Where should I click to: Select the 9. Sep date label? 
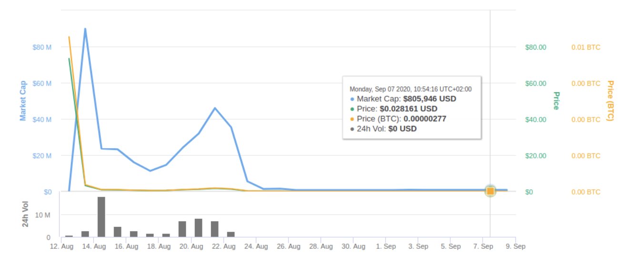[515, 246]
